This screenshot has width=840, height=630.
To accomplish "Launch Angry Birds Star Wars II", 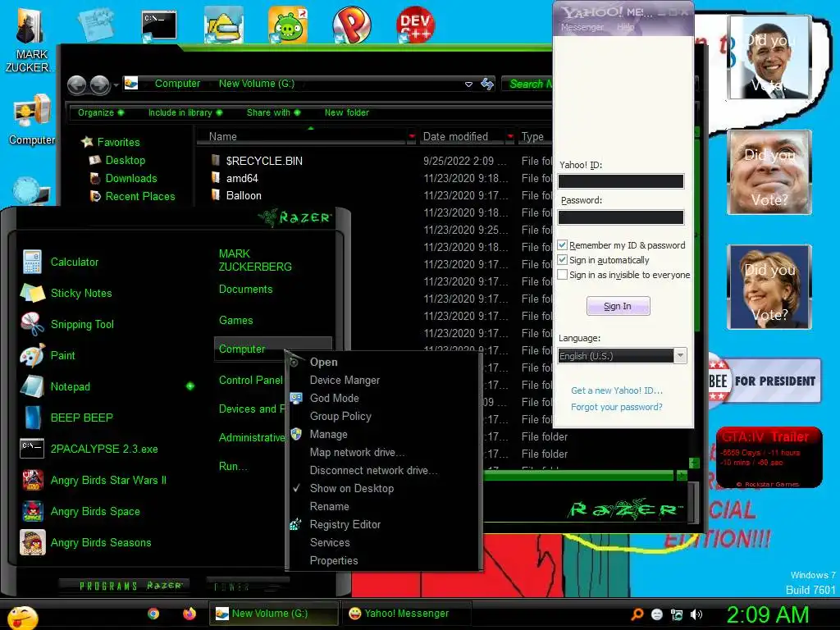I will [x=94, y=480].
